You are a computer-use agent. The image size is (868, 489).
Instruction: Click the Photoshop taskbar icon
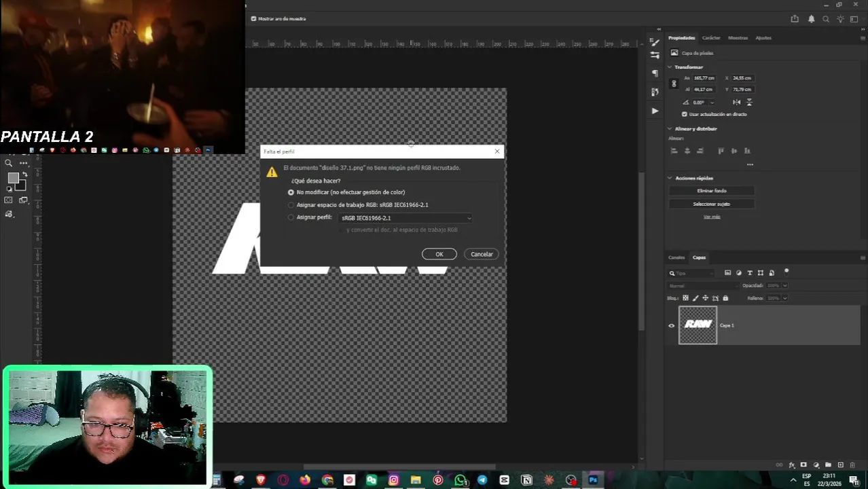pos(593,480)
